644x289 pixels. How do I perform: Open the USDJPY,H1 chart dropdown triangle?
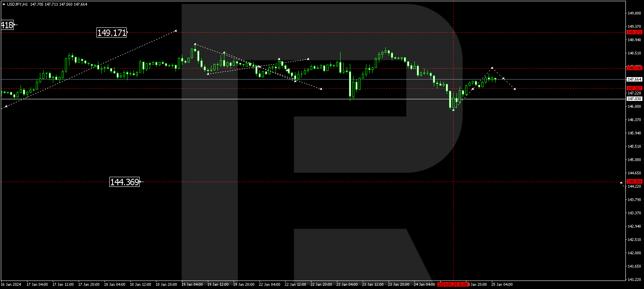(4, 4)
